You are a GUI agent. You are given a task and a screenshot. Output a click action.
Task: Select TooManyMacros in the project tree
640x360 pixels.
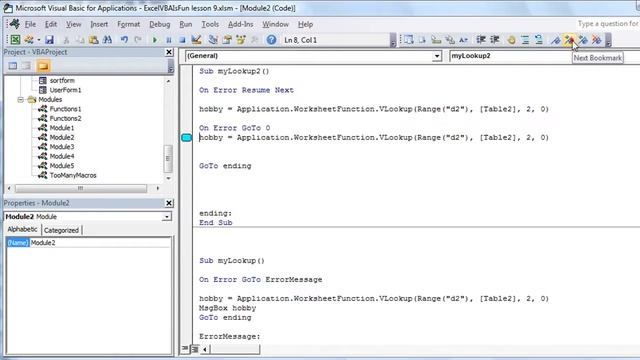coord(73,176)
